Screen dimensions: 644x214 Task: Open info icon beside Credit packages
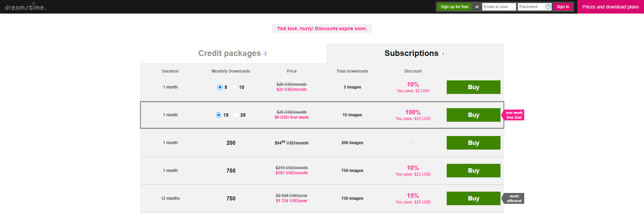[x=265, y=54]
